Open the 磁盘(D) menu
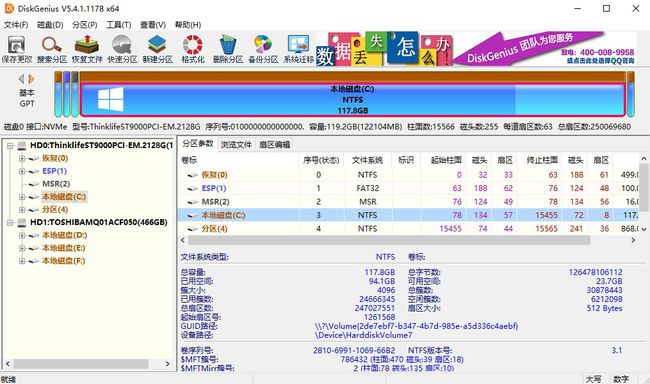The width and height of the screenshot is (650, 384). pyautogui.click(x=50, y=25)
